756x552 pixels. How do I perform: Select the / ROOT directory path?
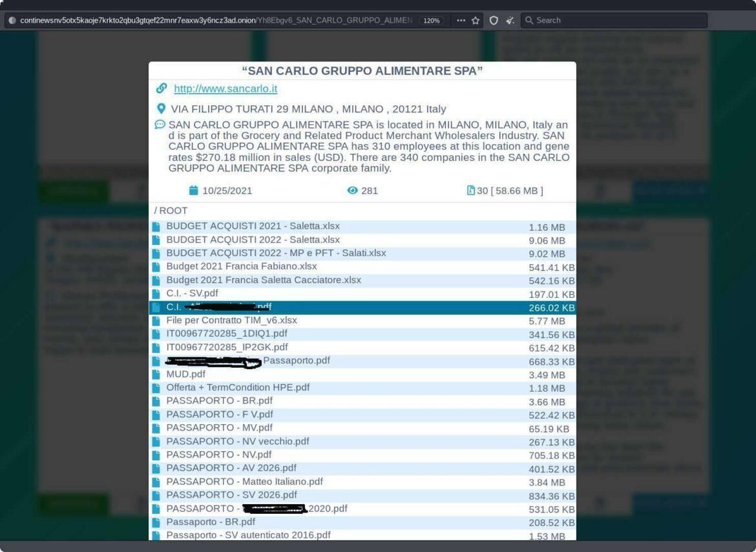point(171,211)
